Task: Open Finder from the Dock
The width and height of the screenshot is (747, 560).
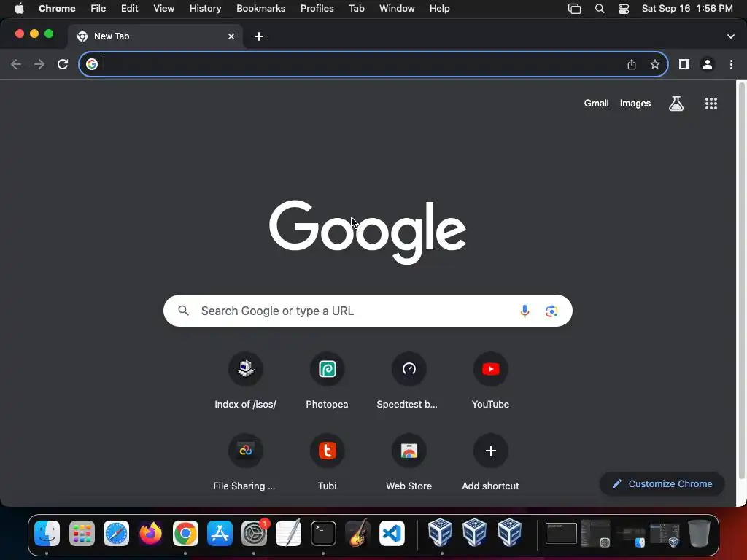Action: pos(47,533)
